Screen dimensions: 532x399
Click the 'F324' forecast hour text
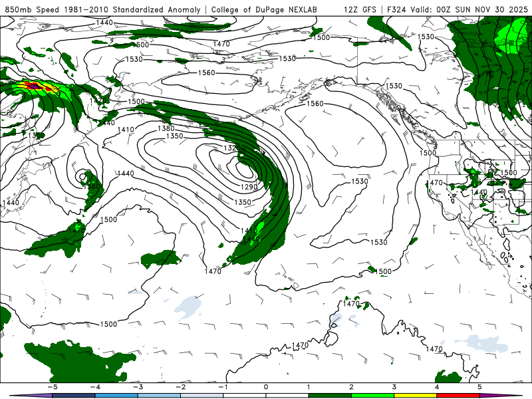pos(396,9)
